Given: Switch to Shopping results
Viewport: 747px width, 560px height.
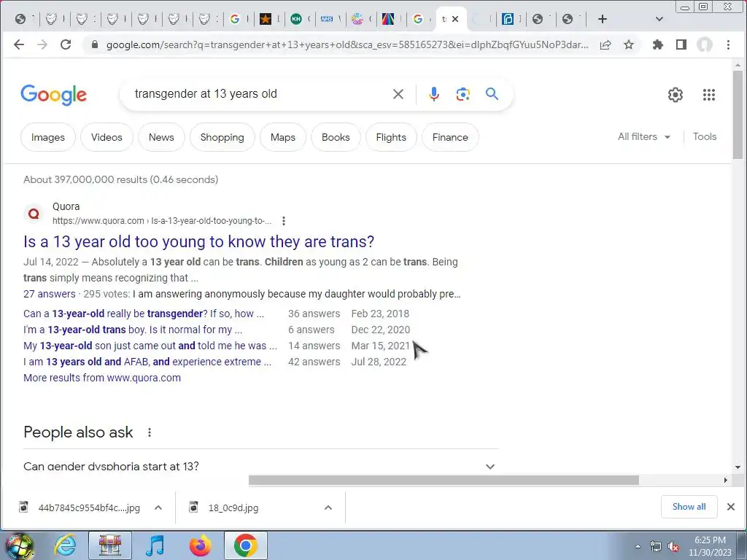Looking at the screenshot, I should 222,137.
